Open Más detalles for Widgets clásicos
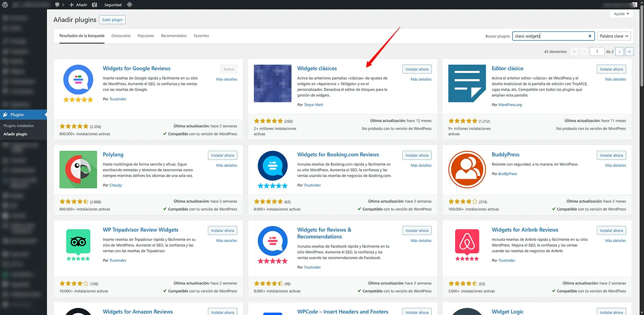The height and width of the screenshot is (315, 644). 421,79
